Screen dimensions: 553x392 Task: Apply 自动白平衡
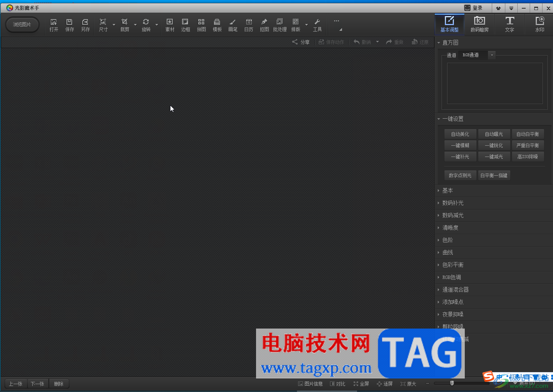pos(528,134)
